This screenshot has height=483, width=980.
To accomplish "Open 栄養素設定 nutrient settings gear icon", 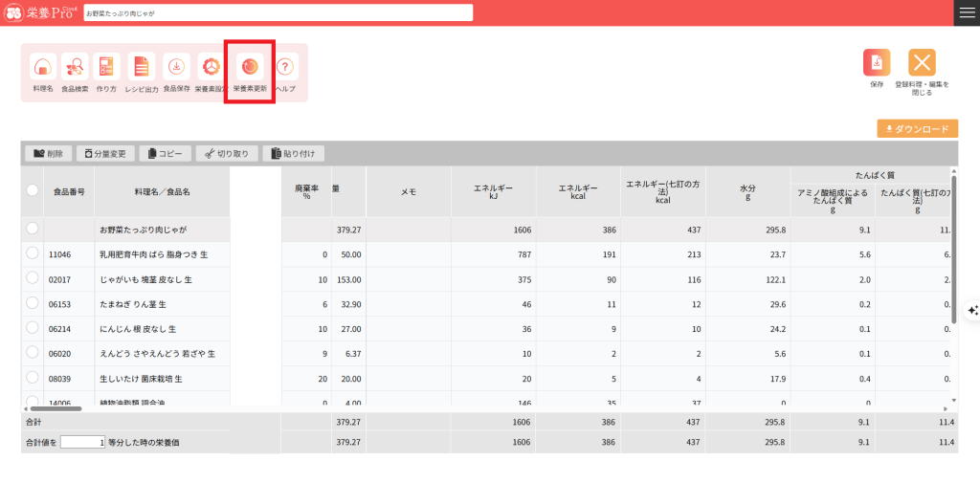I will coord(211,68).
